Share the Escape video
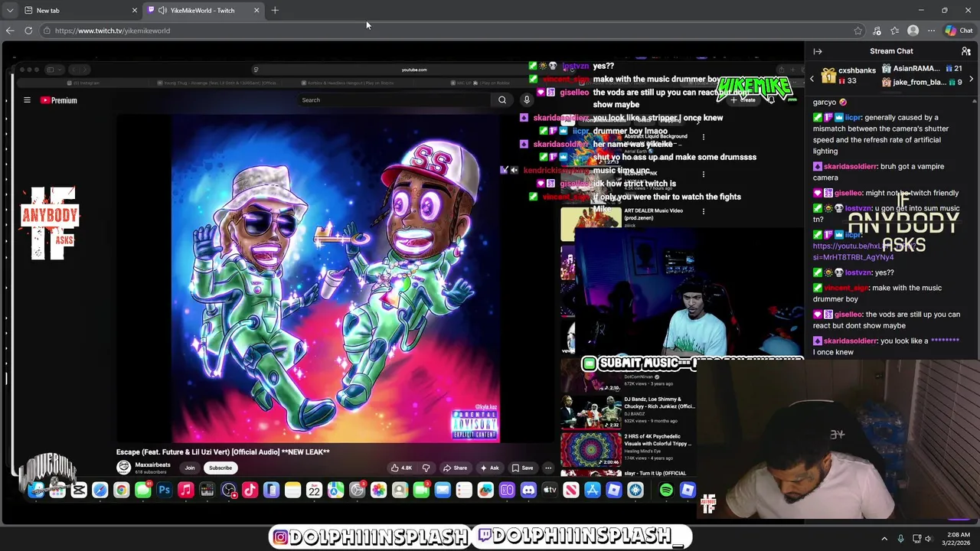 [454, 468]
